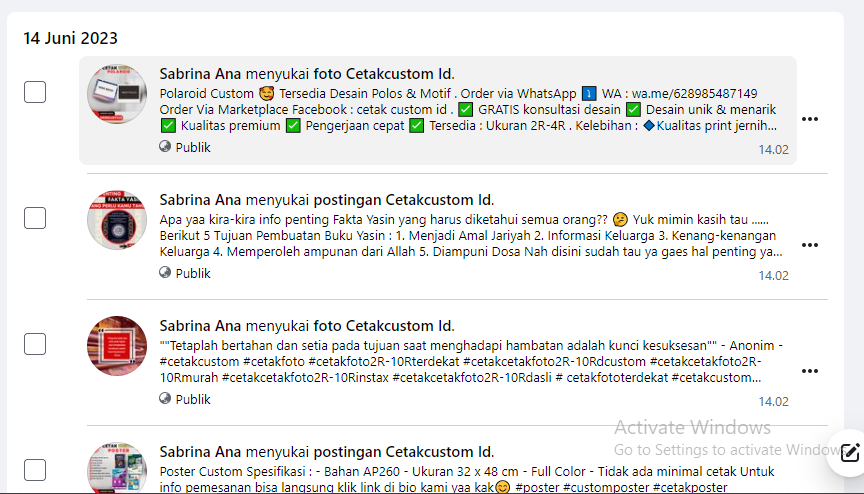Click 14.02 timestamp on Fakta Yasin entry
864x494 pixels.
[x=773, y=276]
